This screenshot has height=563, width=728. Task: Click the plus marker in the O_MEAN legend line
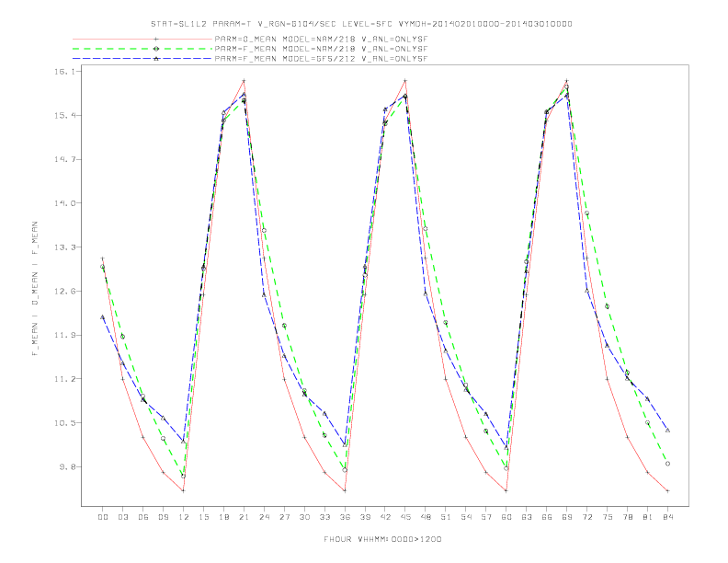(156, 39)
